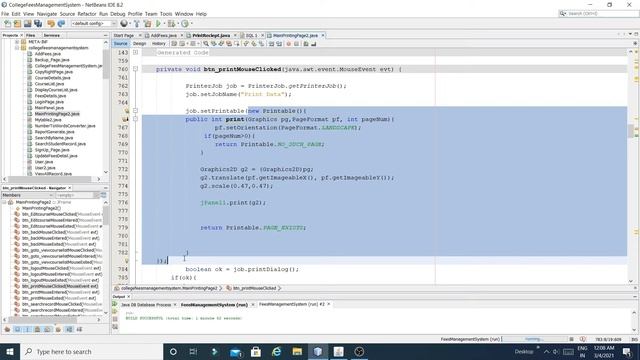The width and height of the screenshot is (640, 360).
Task: Switch to Java DB Database Process output tab
Action: tap(146, 305)
